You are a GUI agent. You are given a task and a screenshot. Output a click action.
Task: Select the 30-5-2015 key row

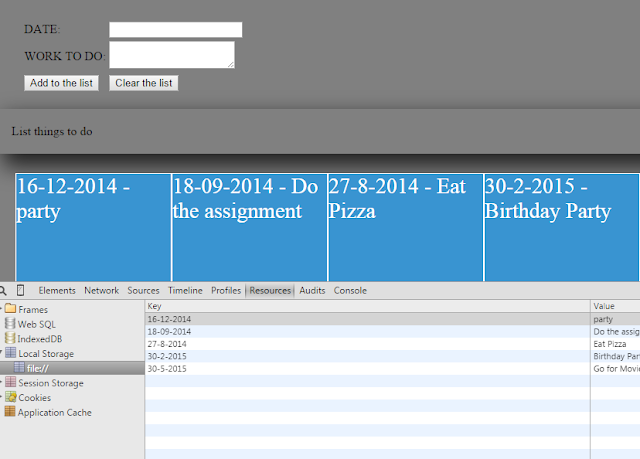(367, 369)
